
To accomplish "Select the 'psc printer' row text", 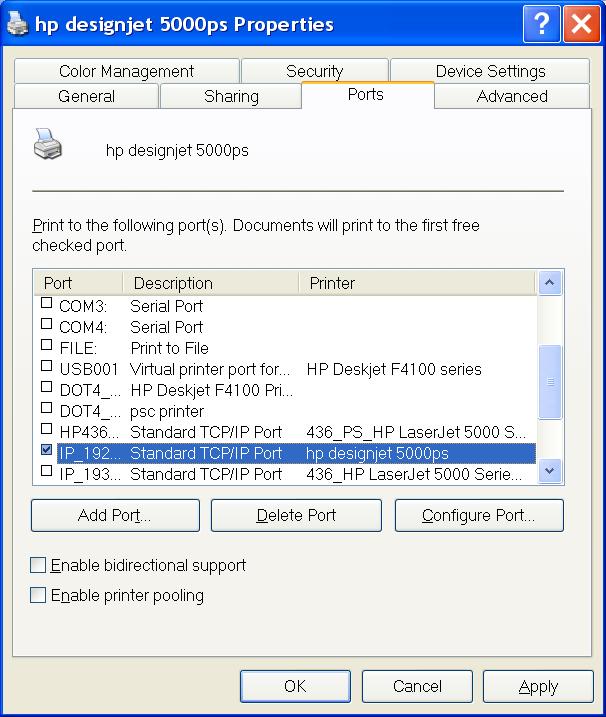I will pyautogui.click(x=167, y=412).
